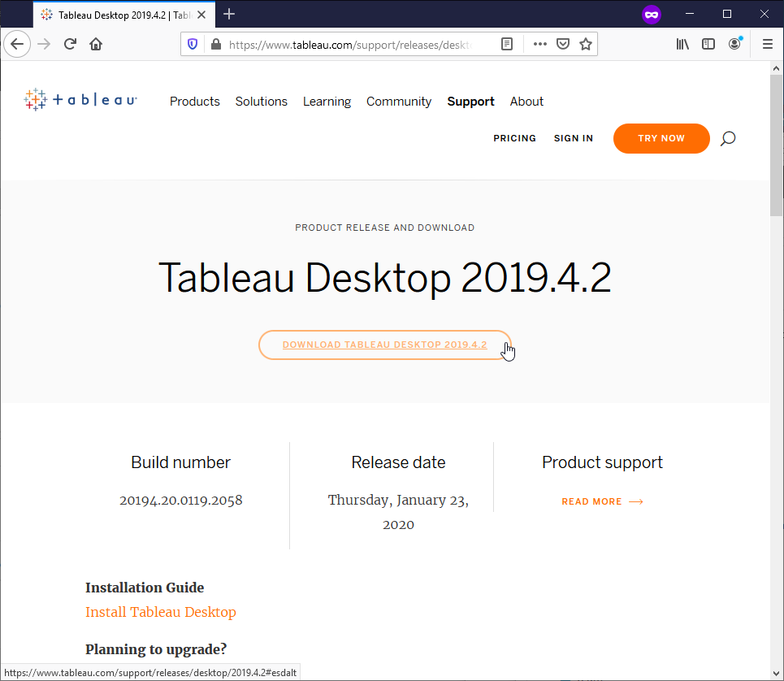Open the Install Tableau Desktop guide link

pos(161,612)
